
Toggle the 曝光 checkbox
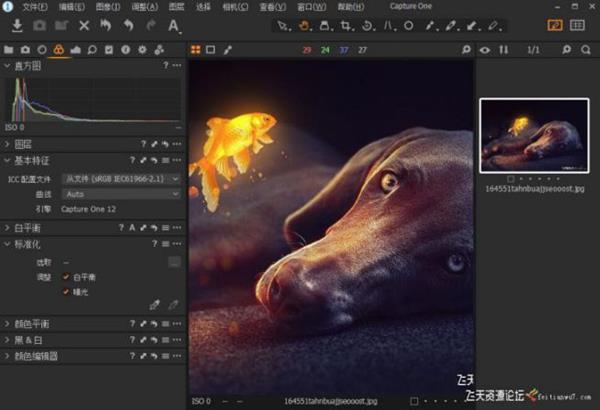tap(67, 291)
